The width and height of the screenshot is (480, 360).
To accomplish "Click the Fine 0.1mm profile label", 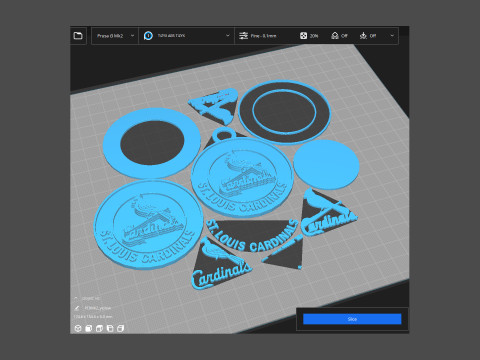I will (x=263, y=36).
